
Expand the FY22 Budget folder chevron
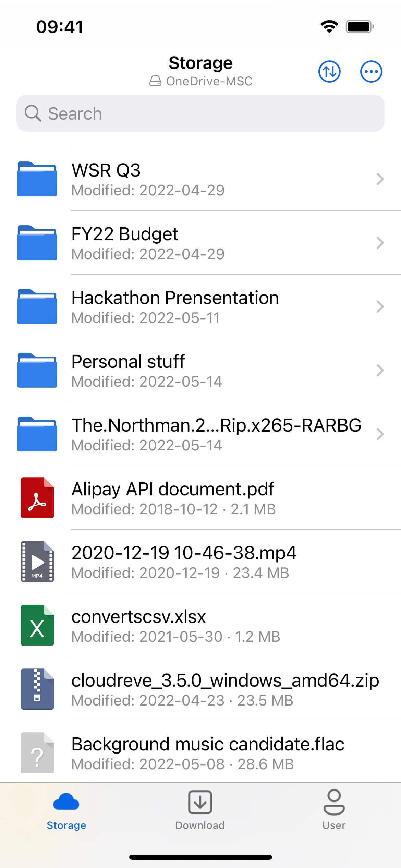pos(380,243)
